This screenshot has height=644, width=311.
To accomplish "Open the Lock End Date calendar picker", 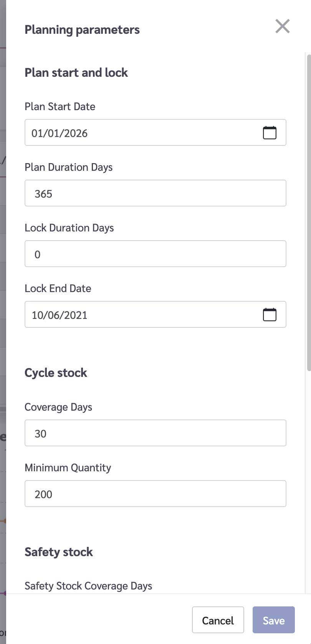I will tap(270, 315).
